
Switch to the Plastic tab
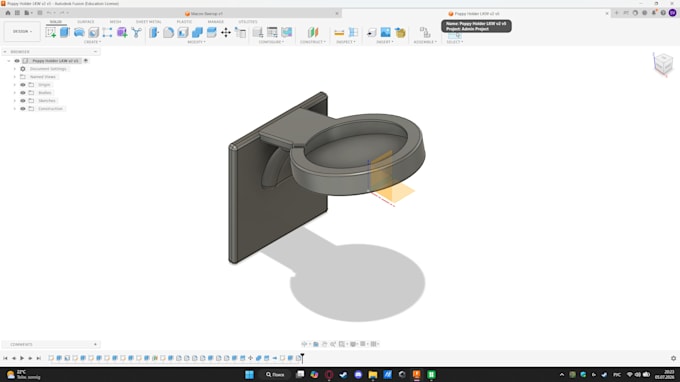[184, 22]
